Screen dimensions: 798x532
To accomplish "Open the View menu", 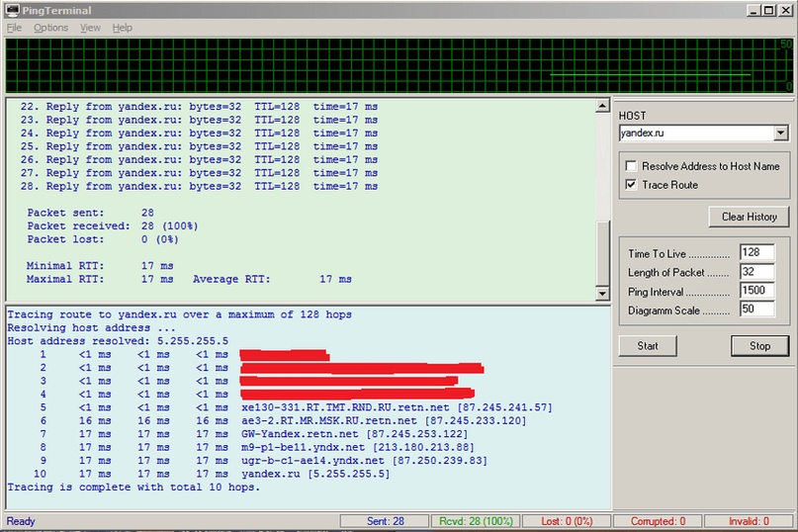I will [x=90, y=28].
